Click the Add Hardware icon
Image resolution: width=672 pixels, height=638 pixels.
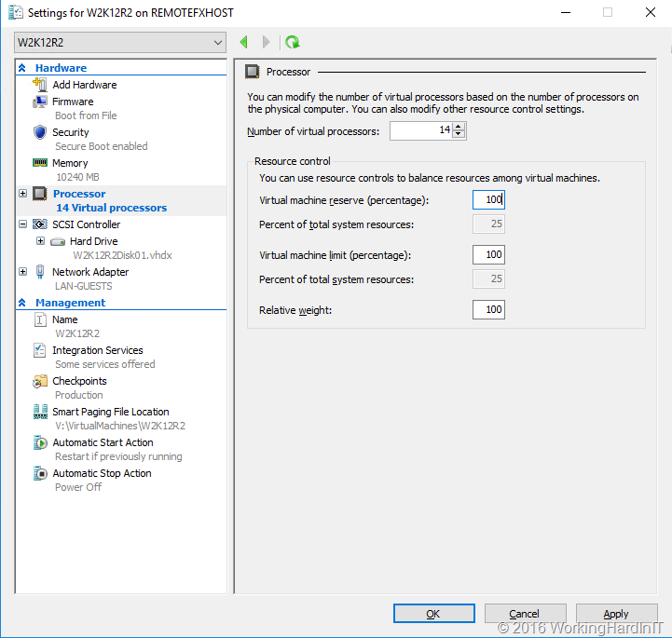[x=40, y=85]
